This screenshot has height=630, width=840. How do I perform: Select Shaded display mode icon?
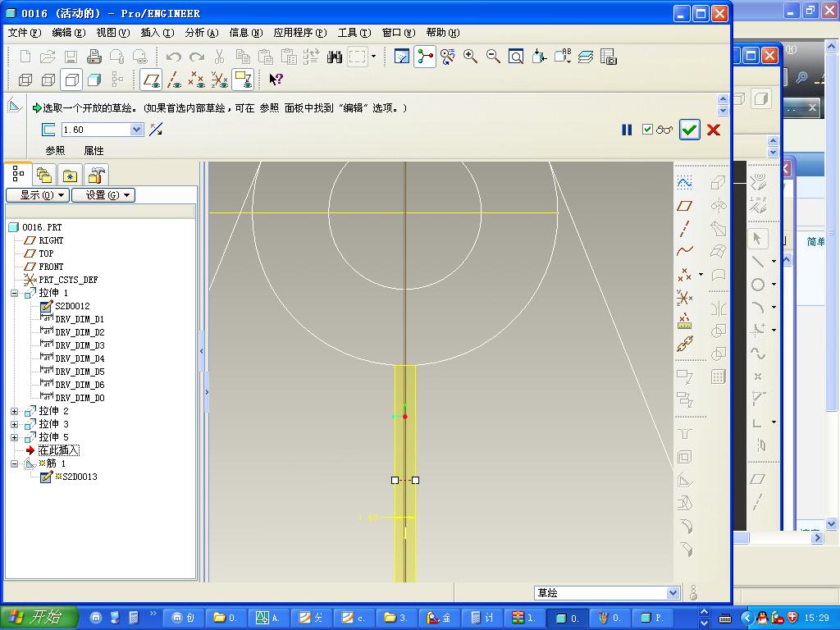pos(94,80)
